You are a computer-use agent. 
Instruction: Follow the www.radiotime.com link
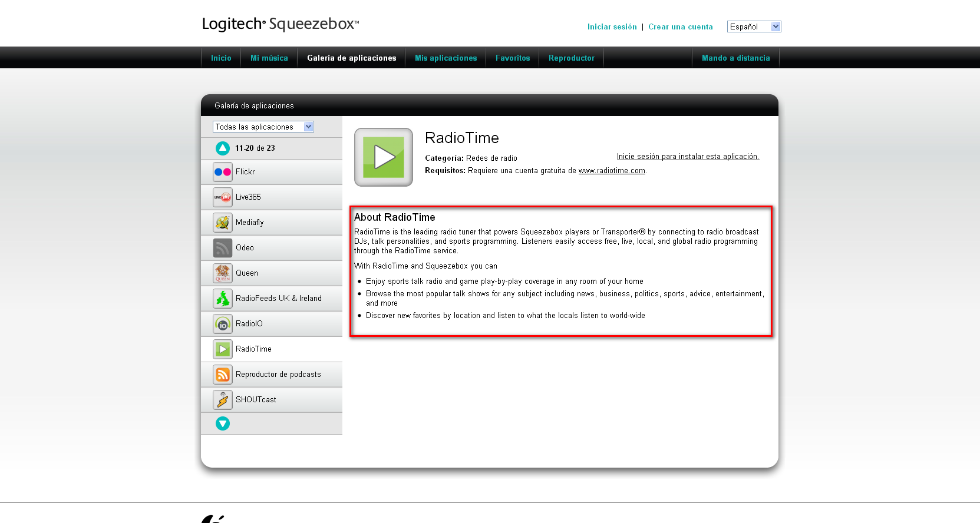pos(612,171)
